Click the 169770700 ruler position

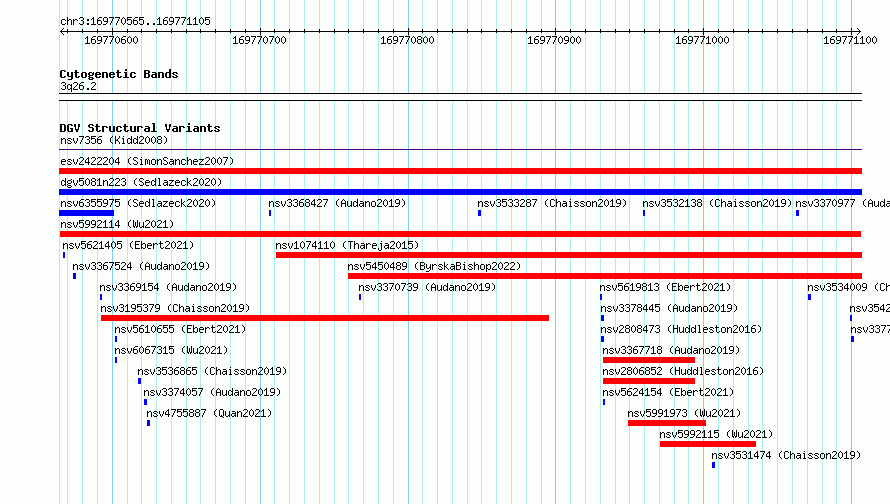coord(259,40)
